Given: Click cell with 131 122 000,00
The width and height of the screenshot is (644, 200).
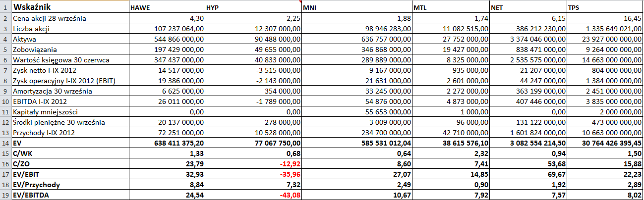Looking at the screenshot, I should tap(527, 122).
